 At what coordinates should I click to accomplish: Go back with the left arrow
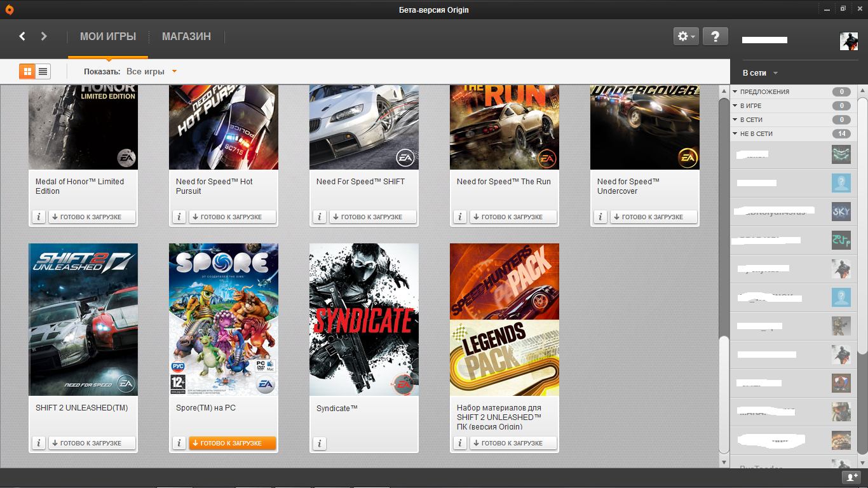(x=22, y=36)
